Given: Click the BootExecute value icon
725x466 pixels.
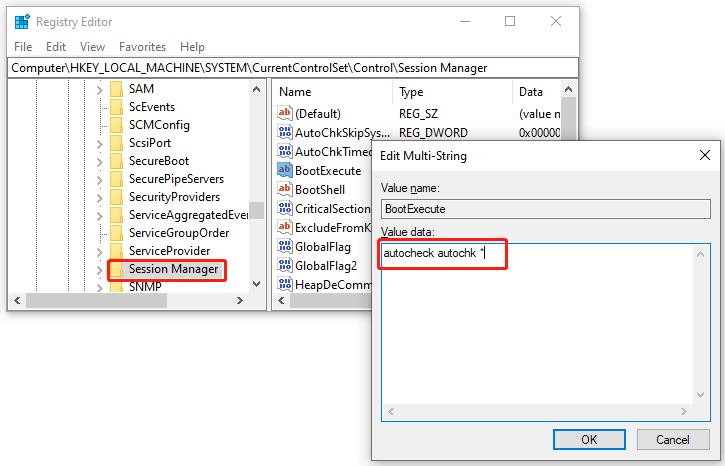Looking at the screenshot, I should point(285,171).
